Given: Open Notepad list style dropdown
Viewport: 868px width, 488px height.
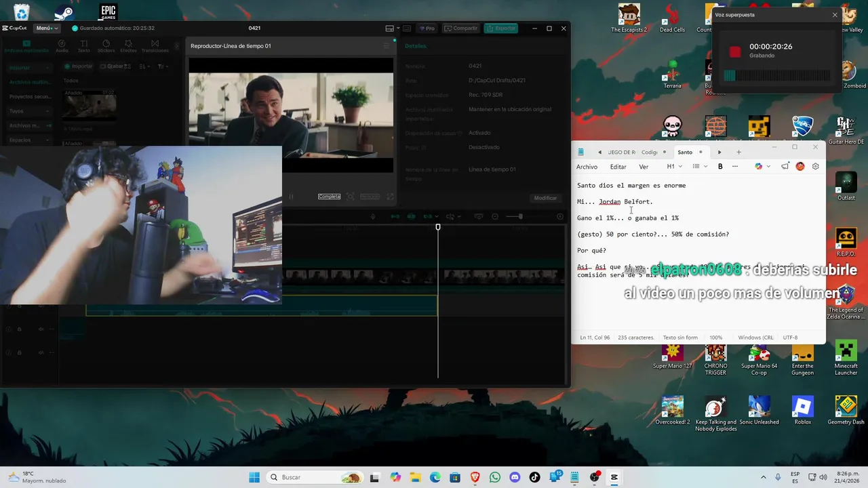Looking at the screenshot, I should coord(700,166).
